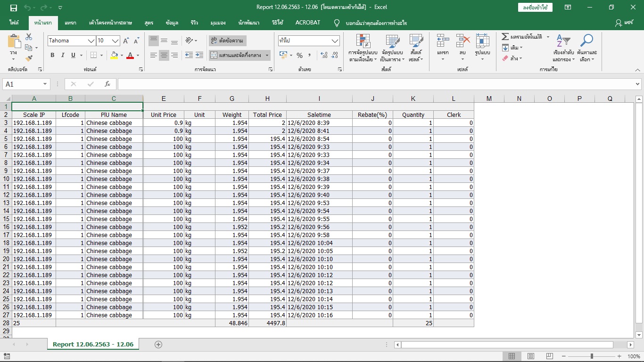Toggle Underline formatting
Viewport: 644px width, 362px height.
pos(73,55)
